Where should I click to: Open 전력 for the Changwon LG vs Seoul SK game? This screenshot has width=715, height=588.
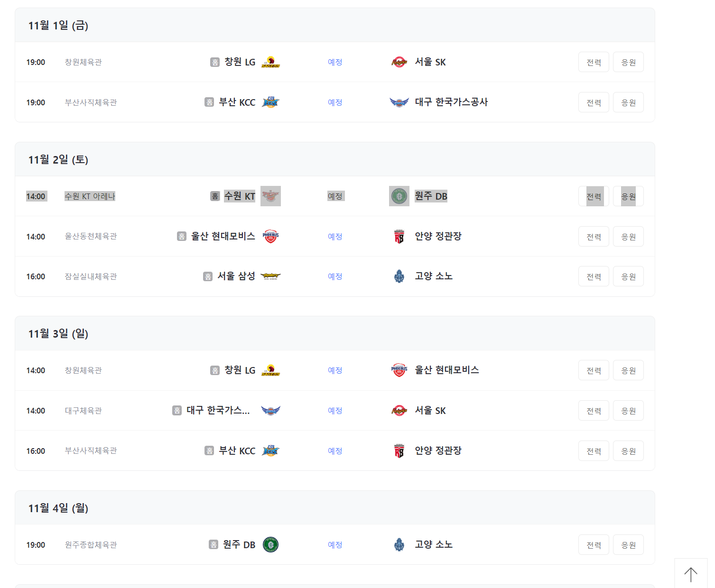tap(594, 62)
